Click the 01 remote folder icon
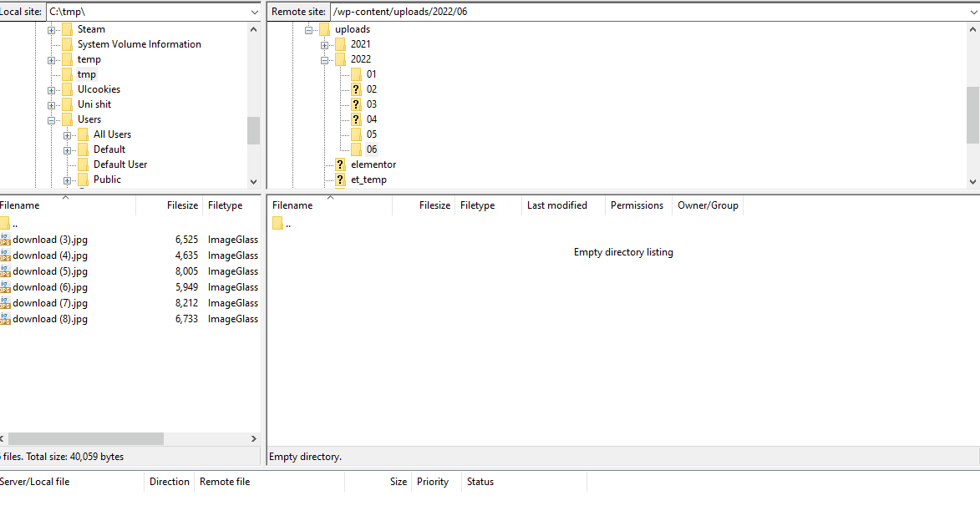Viewport: 980px width, 531px height. coord(356,74)
